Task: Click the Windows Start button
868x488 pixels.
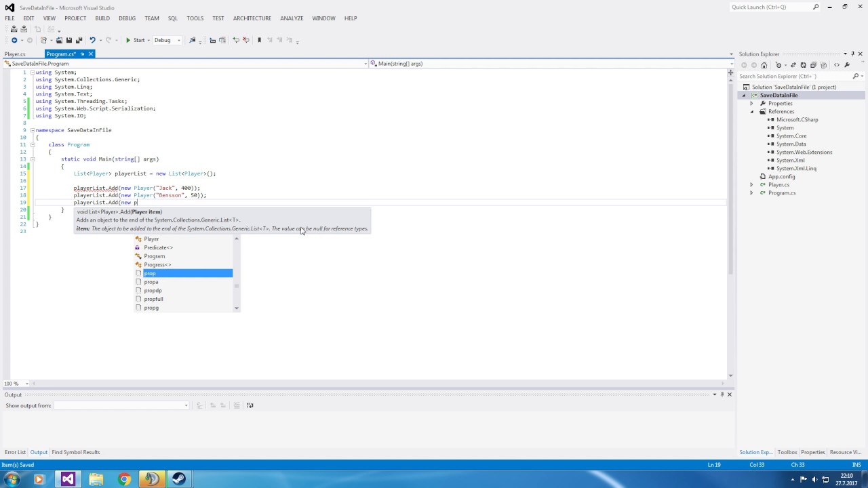Action: 12,479
